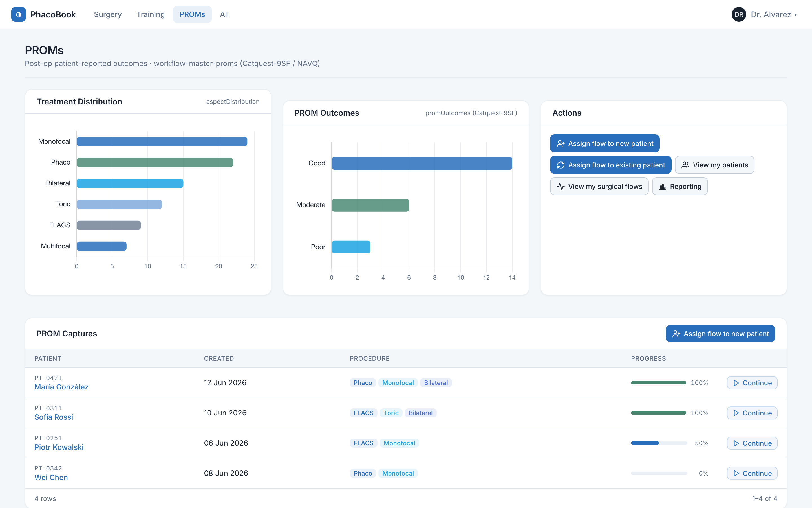Open View my surgical flows
Viewport: 812px width, 508px height.
tap(599, 187)
